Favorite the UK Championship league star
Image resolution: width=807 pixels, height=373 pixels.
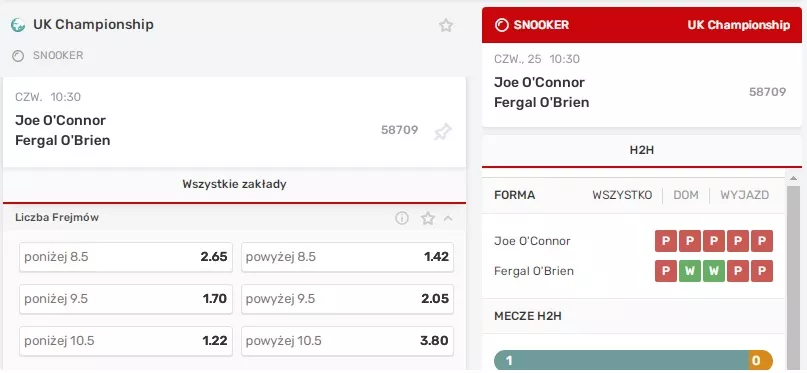446,25
